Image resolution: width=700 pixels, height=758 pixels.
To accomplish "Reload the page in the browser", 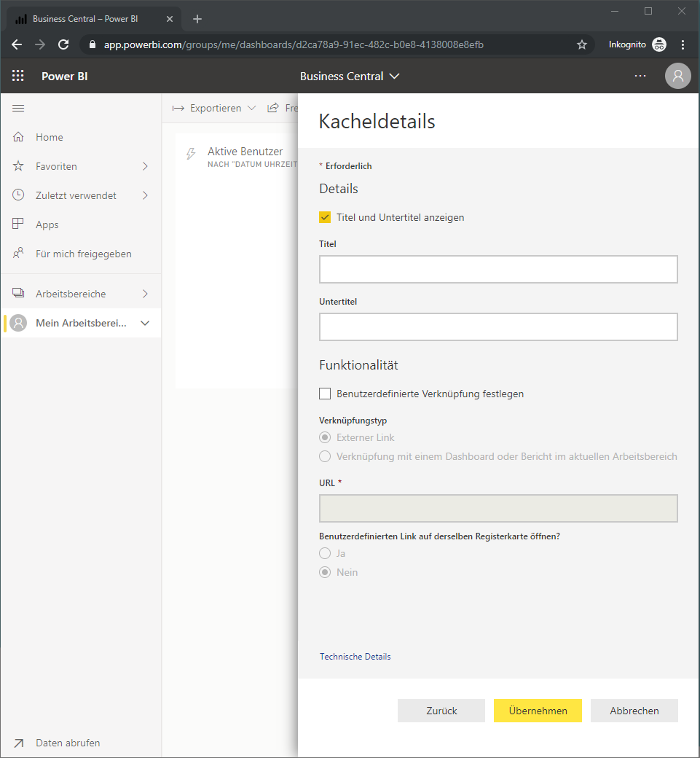I will 63,44.
